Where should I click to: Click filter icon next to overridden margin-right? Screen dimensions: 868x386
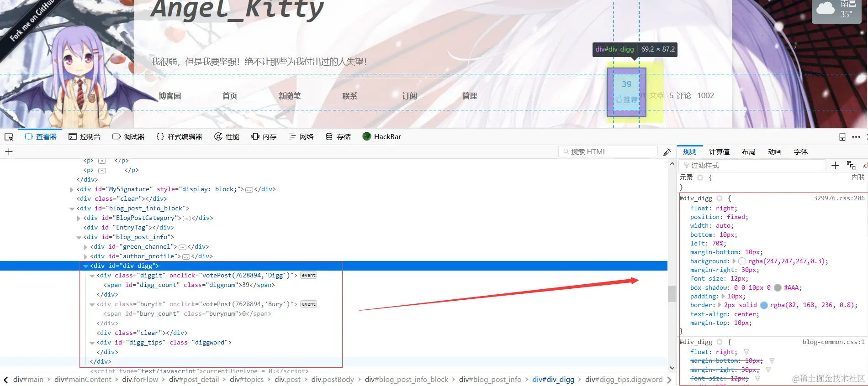[x=768, y=370]
